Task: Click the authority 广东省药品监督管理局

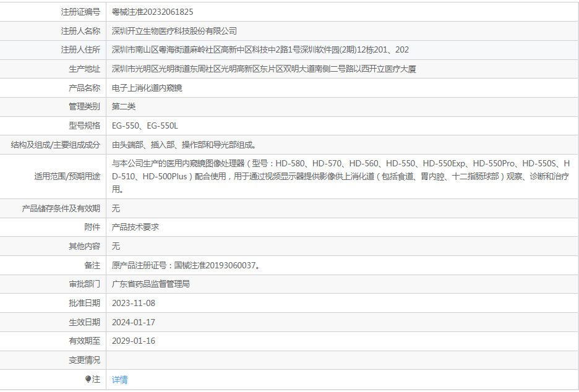Action: (151, 284)
